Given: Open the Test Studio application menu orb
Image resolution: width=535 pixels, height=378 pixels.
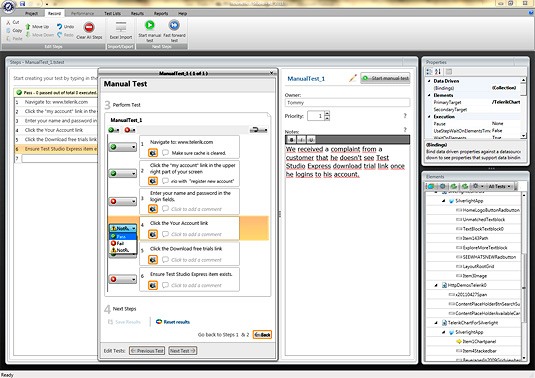Looking at the screenshot, I should pyautogui.click(x=8, y=6).
